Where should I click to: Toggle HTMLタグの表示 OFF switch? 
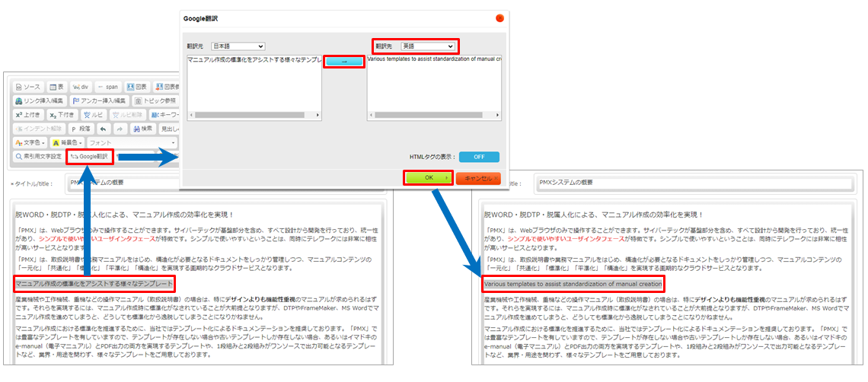479,157
